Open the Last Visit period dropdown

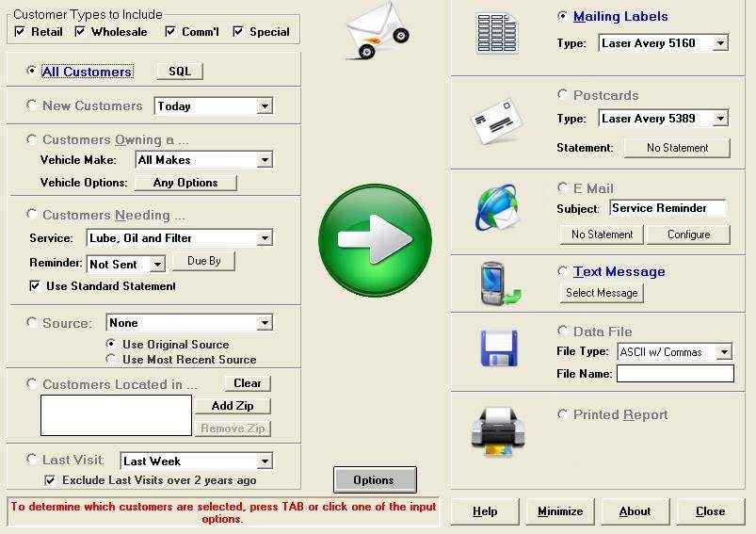point(265,461)
